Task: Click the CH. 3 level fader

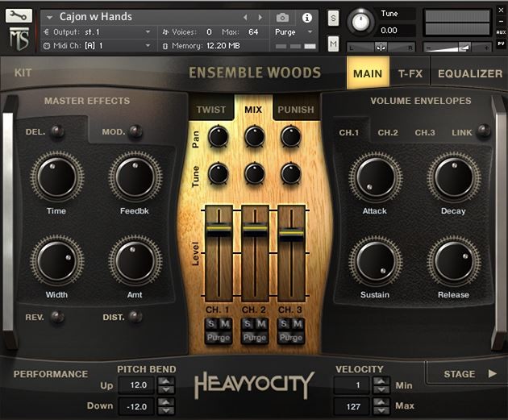Action: coord(291,233)
